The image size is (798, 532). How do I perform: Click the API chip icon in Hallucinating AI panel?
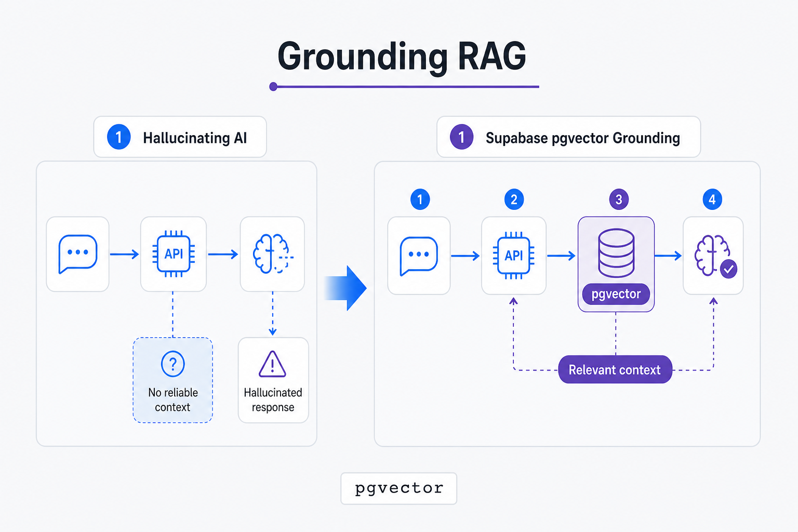click(x=174, y=254)
